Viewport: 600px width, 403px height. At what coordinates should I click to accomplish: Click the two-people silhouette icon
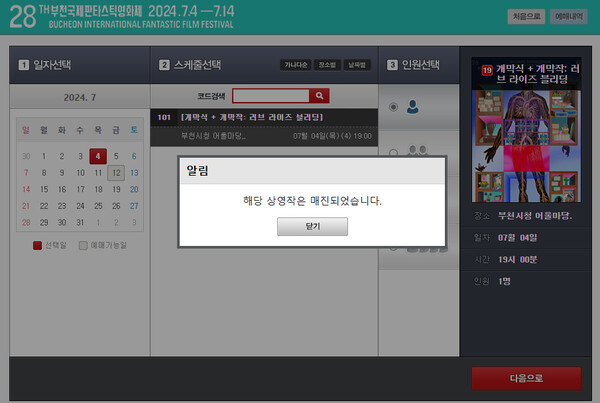[417, 151]
